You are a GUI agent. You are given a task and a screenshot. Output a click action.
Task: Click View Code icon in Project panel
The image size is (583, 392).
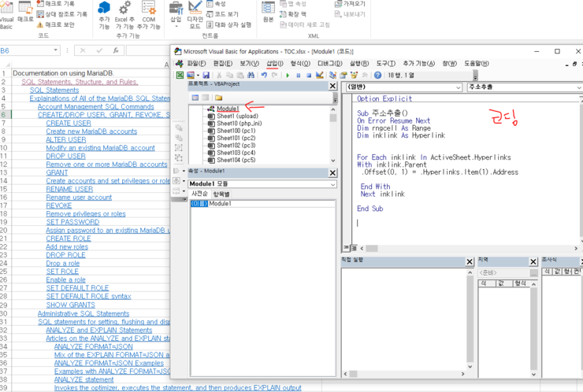195,98
